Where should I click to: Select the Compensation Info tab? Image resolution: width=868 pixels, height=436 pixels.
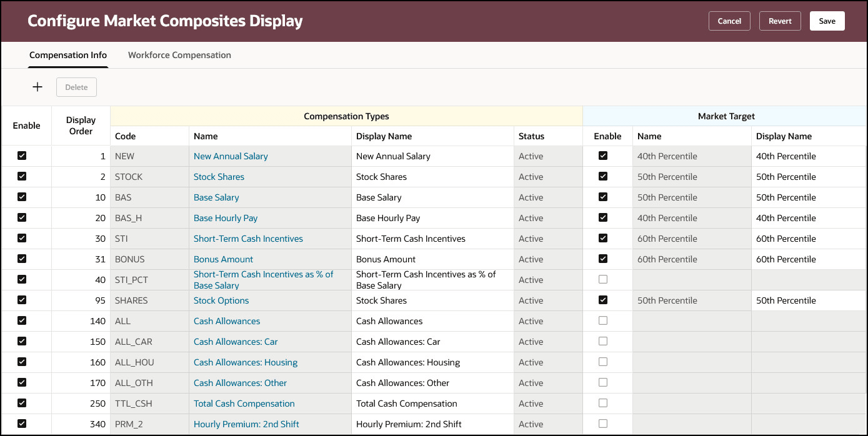pos(68,55)
